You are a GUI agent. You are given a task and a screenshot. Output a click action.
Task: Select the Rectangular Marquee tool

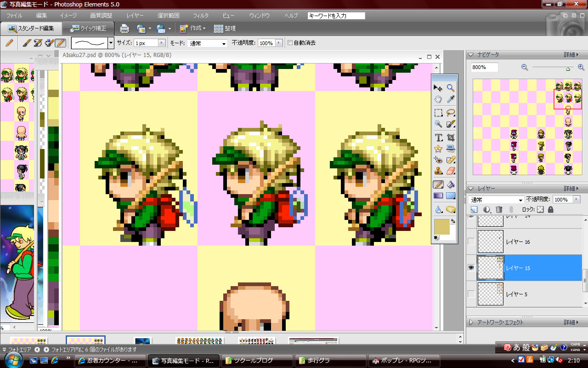coord(438,112)
